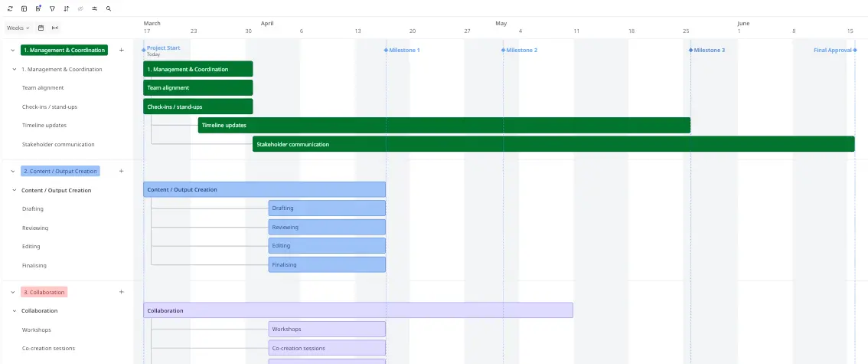The image size is (868, 364).
Task: Select the blue Drafting bar
Action: pyautogui.click(x=327, y=208)
